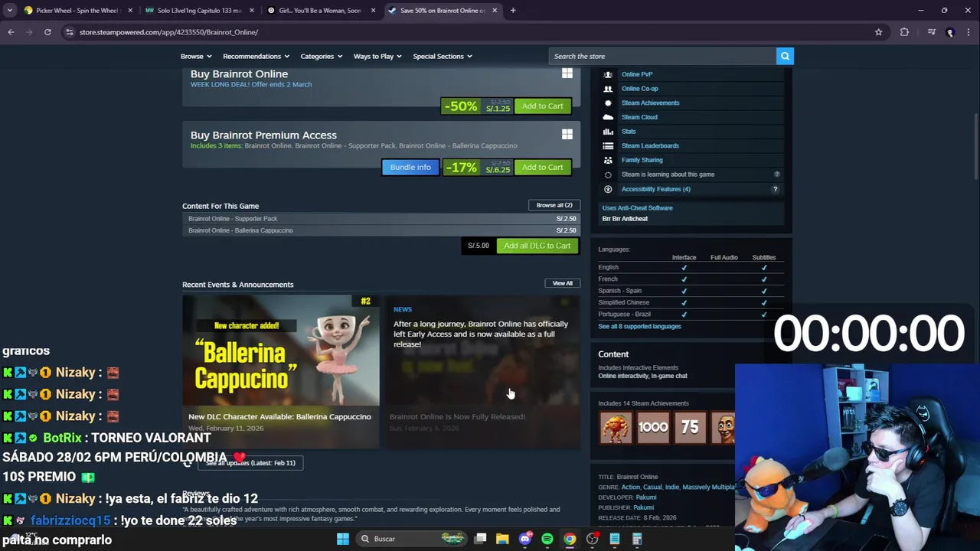Open a new browser tab
The image size is (980, 551).
coord(513,11)
